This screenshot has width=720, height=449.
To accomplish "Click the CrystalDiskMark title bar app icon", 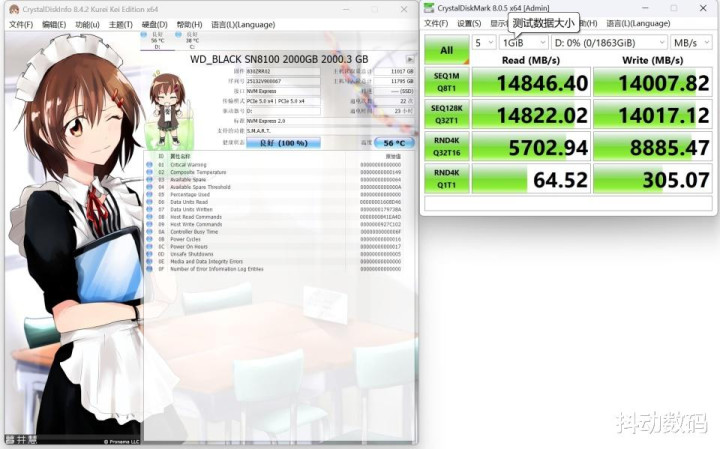I will 429,8.
